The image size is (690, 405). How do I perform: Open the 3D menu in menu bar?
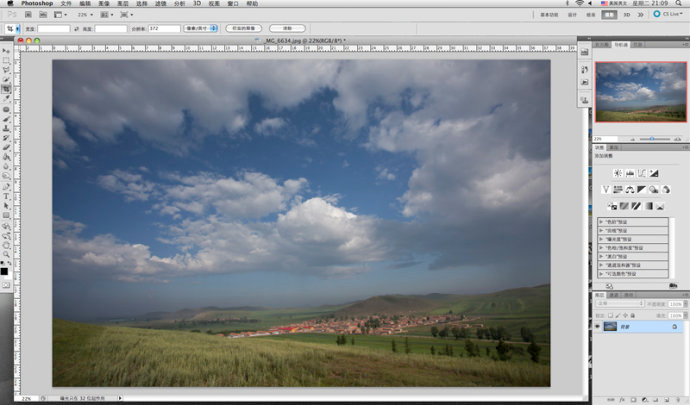point(197,4)
